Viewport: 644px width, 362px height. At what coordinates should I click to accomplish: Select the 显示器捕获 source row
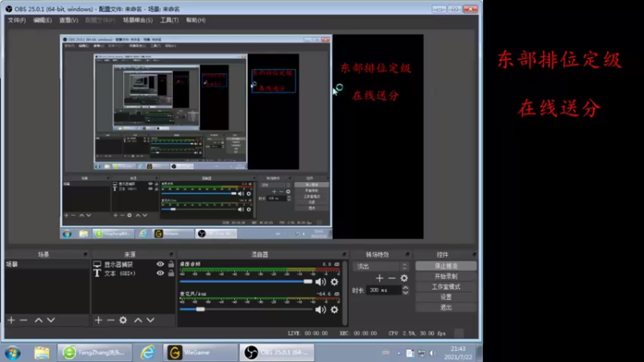pyautogui.click(x=134, y=265)
